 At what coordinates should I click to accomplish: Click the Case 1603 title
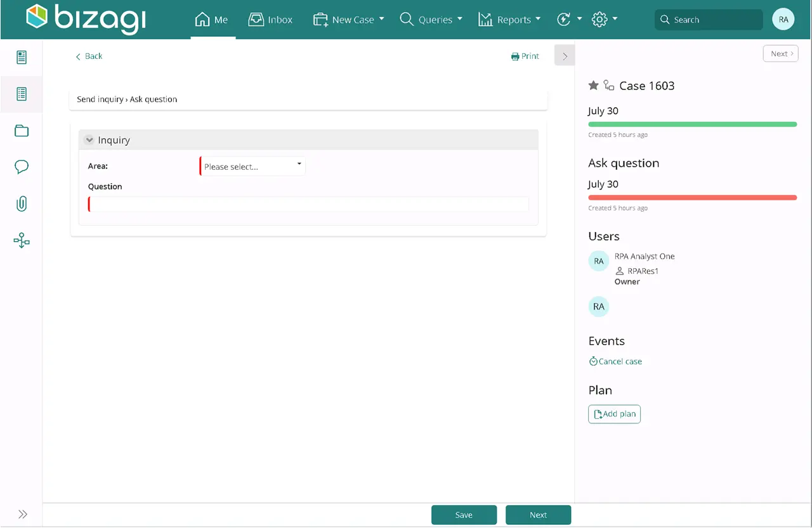(647, 86)
